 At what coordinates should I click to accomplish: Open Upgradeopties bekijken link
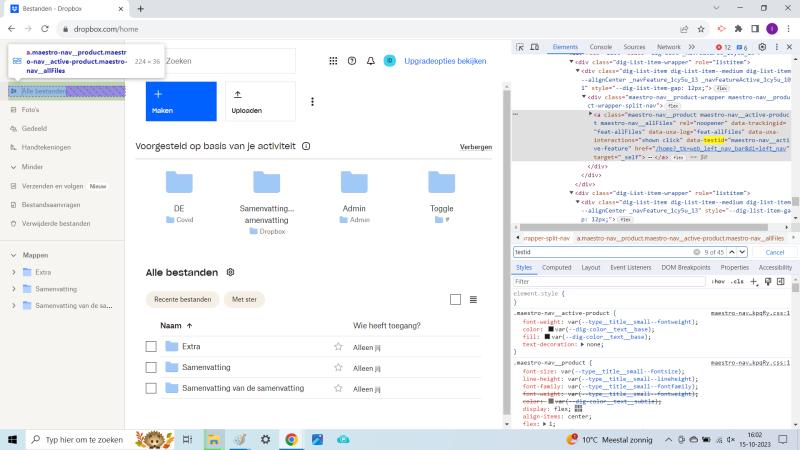pyautogui.click(x=445, y=61)
